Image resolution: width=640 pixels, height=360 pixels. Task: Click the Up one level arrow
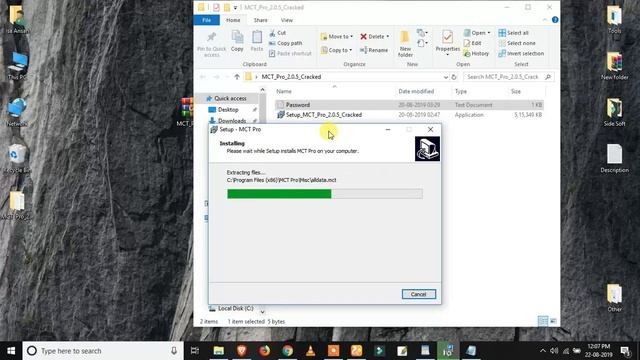click(237, 77)
